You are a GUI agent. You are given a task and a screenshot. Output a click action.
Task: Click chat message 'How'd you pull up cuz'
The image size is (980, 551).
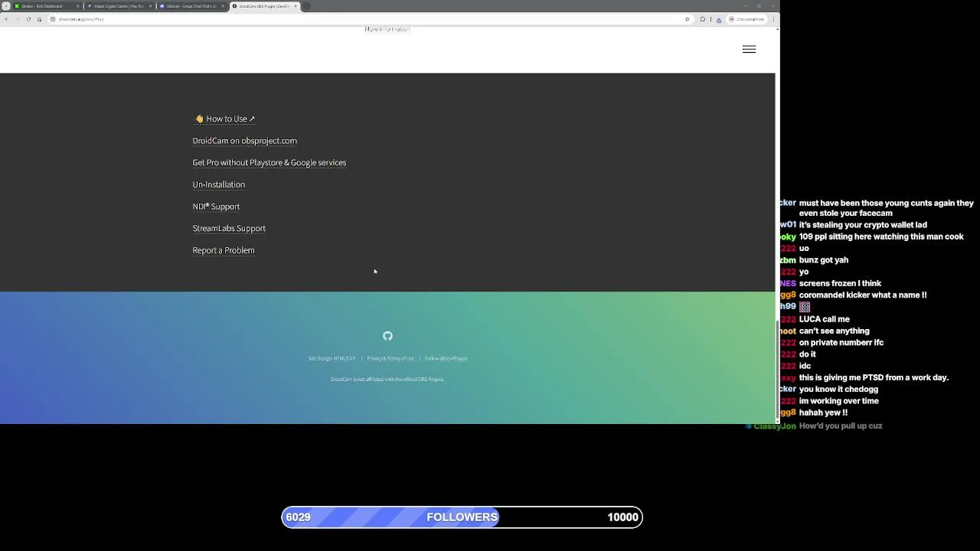point(841,425)
